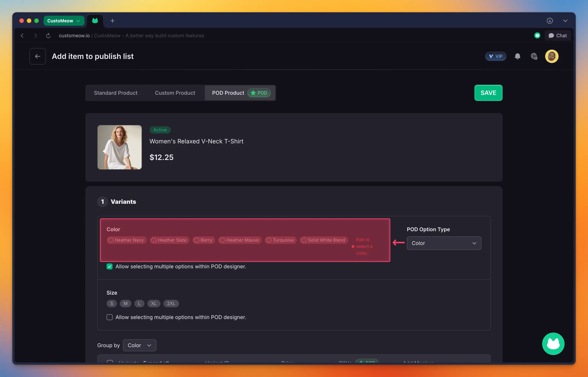Viewport: 588px width, 377px height.
Task: Select the Berry color chip
Action: click(204, 240)
